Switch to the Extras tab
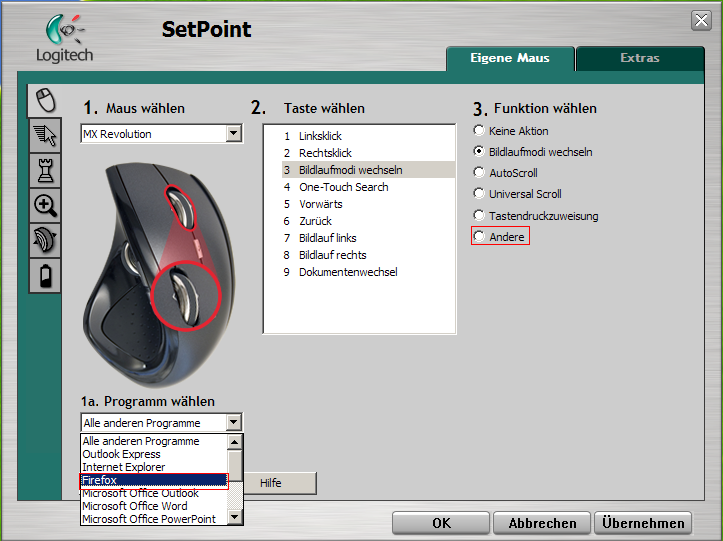 [640, 58]
